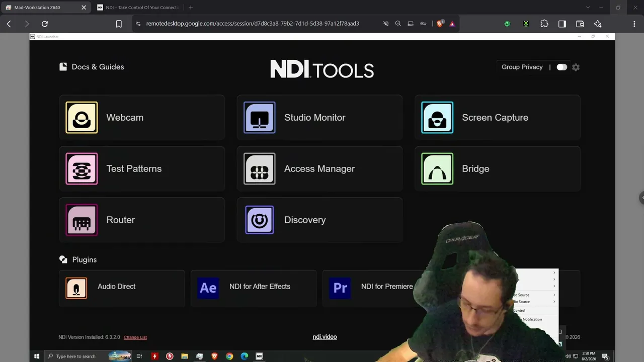This screenshot has width=644, height=362.
Task: Reload the browser page
Action: click(x=45, y=24)
